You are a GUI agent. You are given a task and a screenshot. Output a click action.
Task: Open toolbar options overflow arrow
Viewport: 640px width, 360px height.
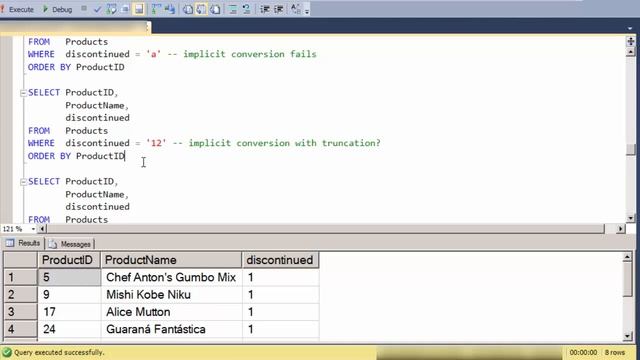(x=307, y=11)
